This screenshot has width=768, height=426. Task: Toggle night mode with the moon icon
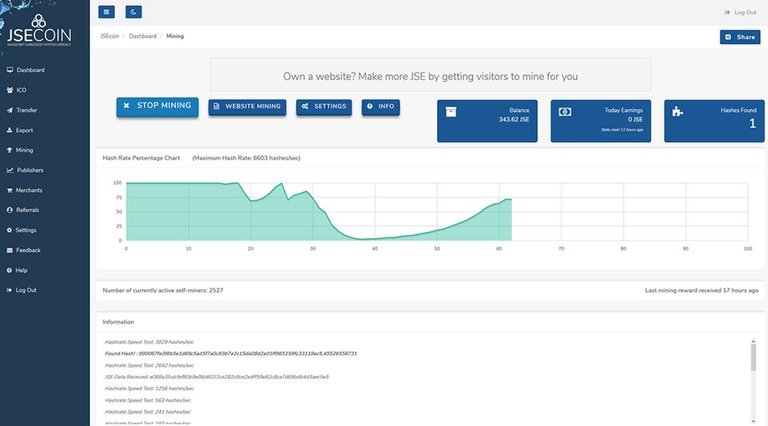tap(134, 12)
